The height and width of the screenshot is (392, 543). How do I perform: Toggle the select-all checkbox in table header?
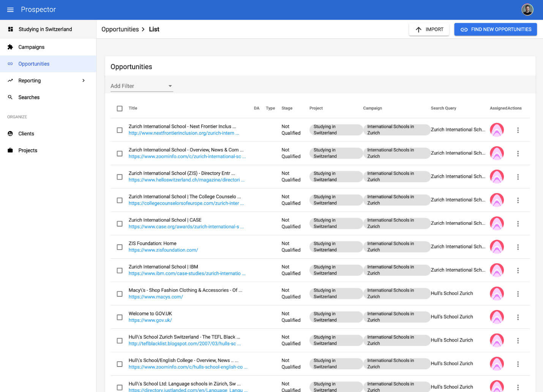click(120, 109)
